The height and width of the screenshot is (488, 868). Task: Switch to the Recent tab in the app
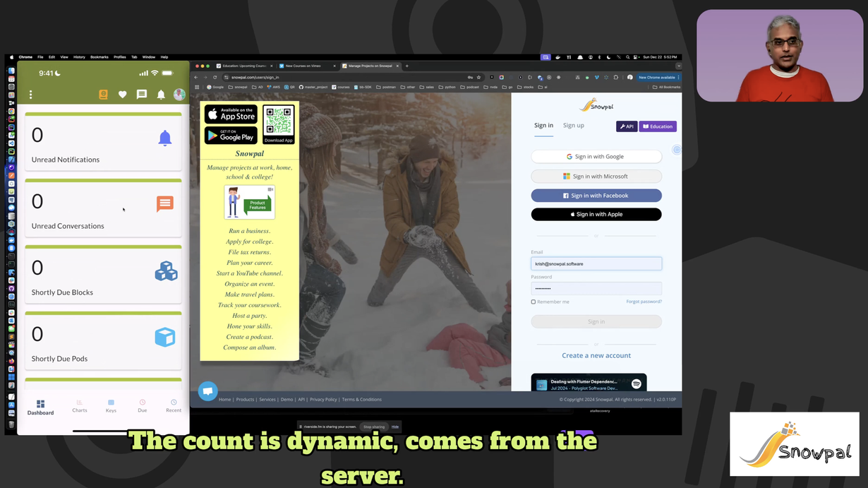(x=174, y=406)
